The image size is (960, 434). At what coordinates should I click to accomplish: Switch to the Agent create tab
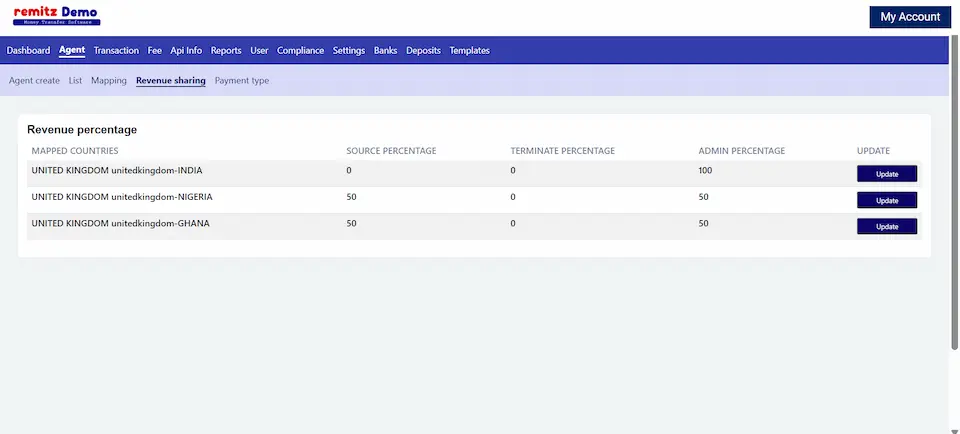point(34,81)
